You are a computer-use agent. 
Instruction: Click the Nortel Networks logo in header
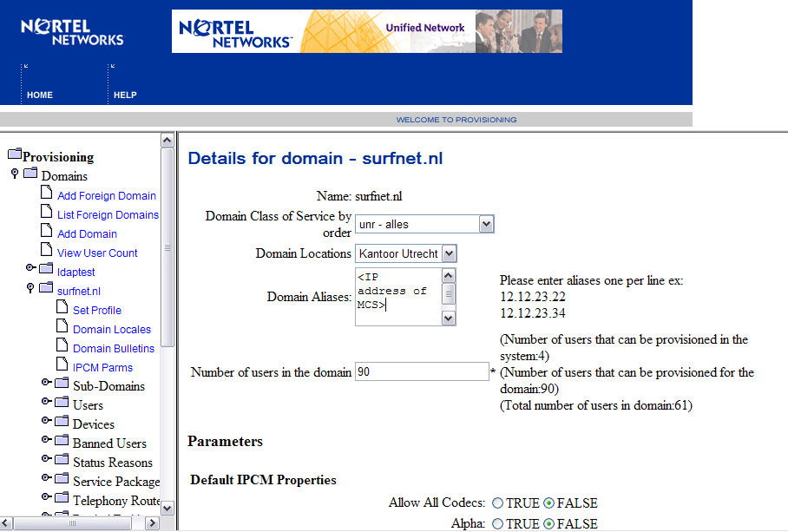point(72,32)
